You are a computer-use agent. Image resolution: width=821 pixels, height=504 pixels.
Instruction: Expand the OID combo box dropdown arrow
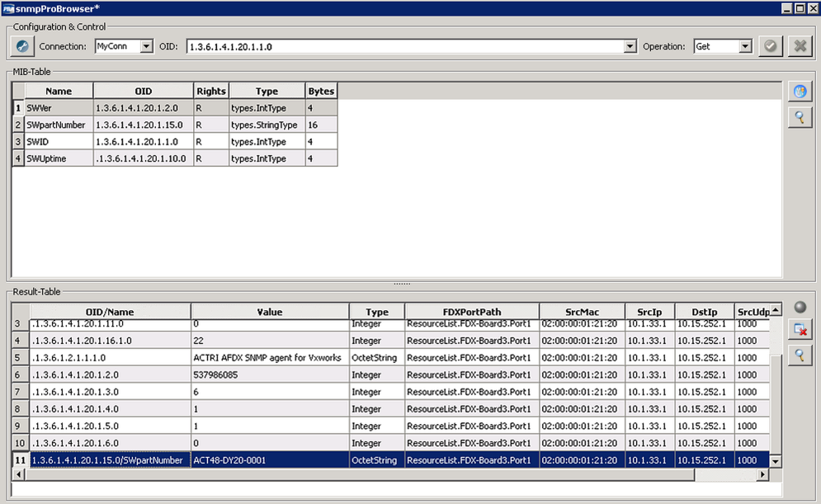[x=630, y=45]
